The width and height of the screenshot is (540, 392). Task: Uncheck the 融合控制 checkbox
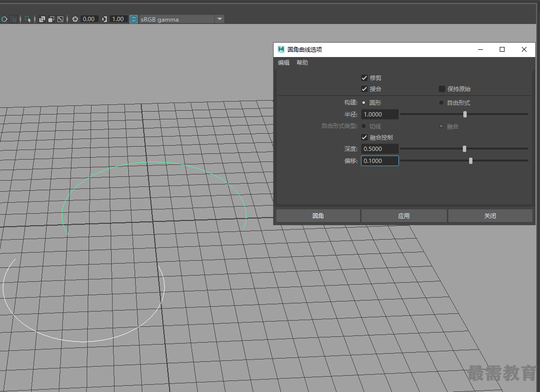coord(364,138)
